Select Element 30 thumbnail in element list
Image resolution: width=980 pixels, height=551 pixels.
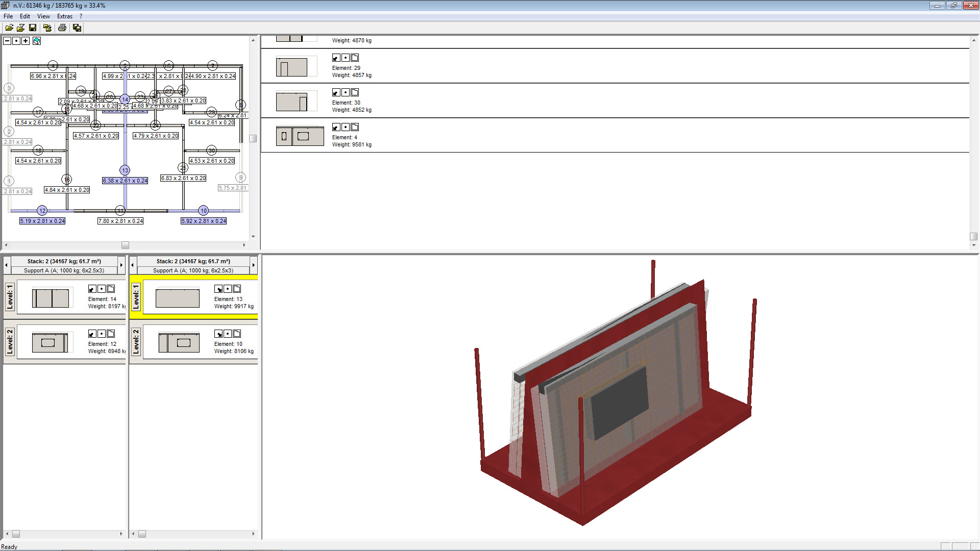tap(291, 102)
